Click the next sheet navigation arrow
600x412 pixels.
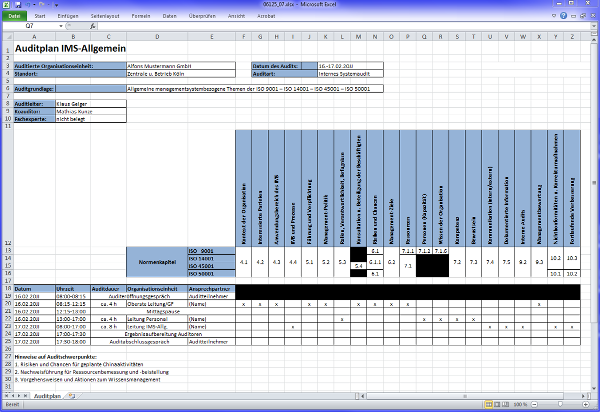click(x=20, y=396)
